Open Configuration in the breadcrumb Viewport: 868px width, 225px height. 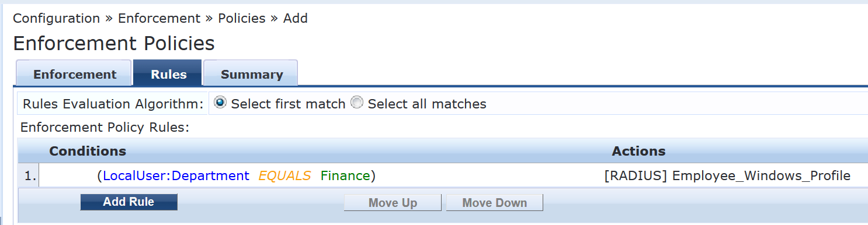pos(57,18)
